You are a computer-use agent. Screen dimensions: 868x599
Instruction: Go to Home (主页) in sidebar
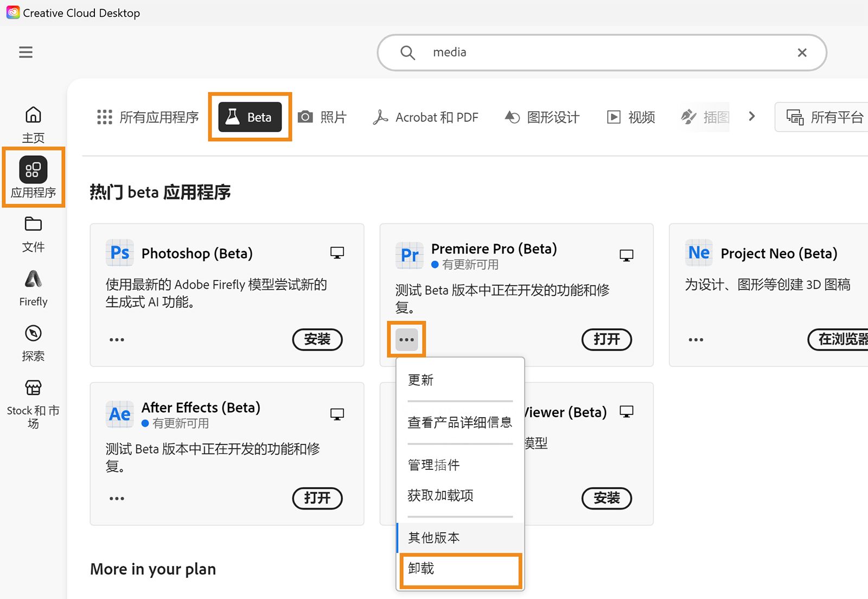click(33, 125)
